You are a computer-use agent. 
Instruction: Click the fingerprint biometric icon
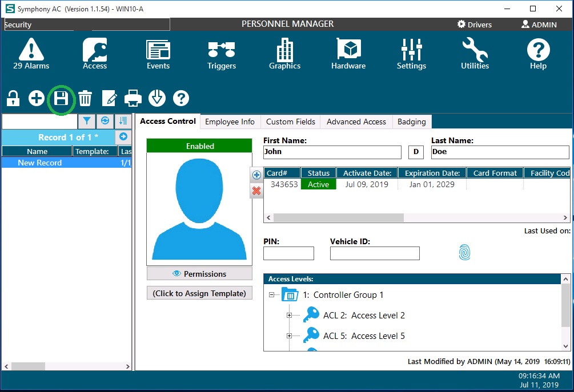(464, 252)
